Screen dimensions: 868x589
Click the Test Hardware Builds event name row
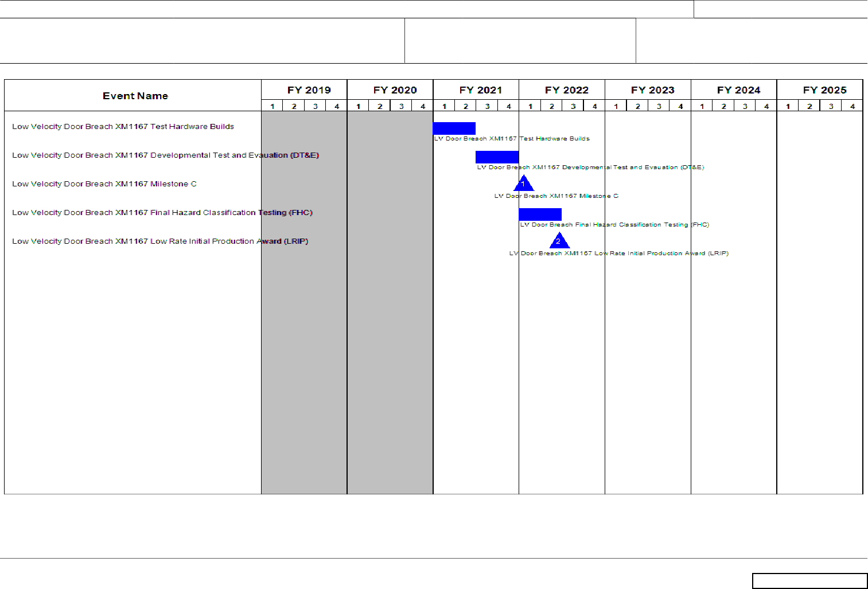[123, 127]
